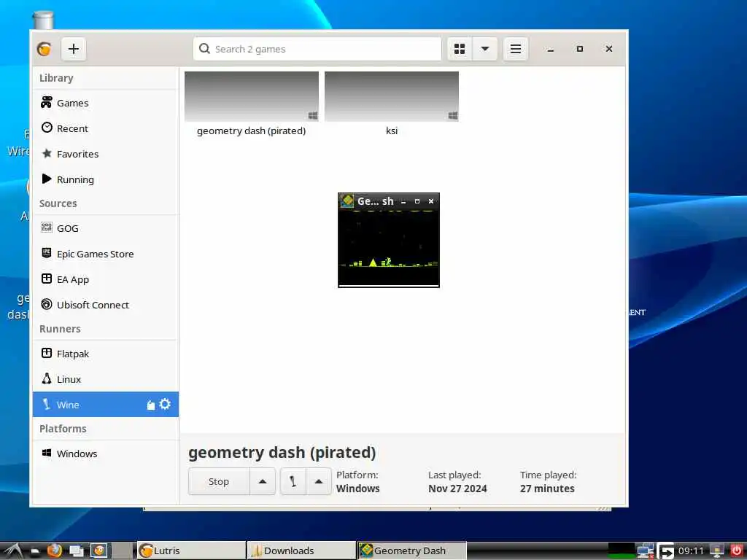
Task: Click the clock icon beside Recent
Action: 47,127
